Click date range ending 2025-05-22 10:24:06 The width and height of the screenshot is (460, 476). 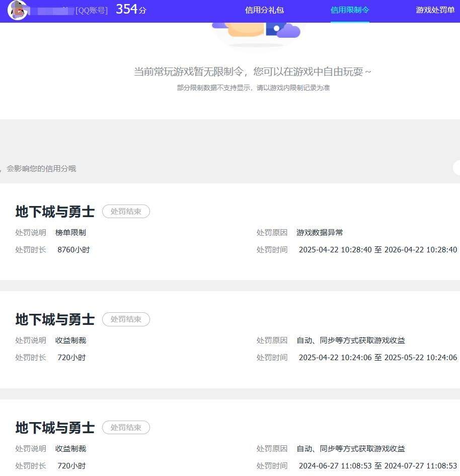point(378,358)
